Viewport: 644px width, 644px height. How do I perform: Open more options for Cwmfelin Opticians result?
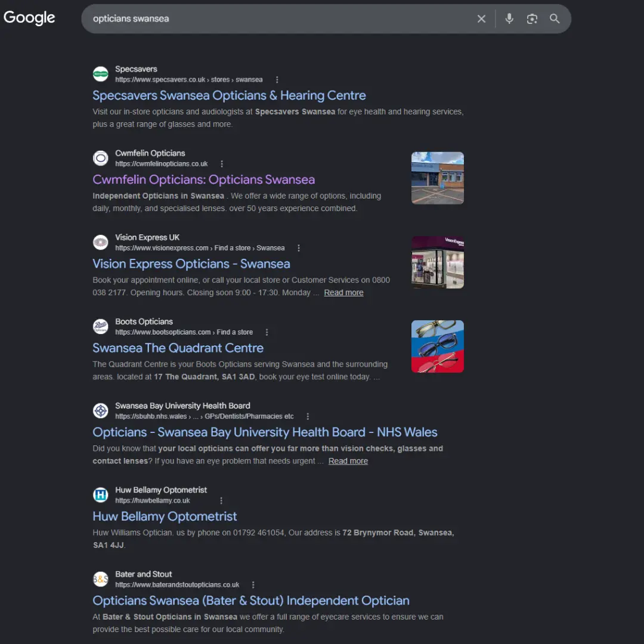222,164
